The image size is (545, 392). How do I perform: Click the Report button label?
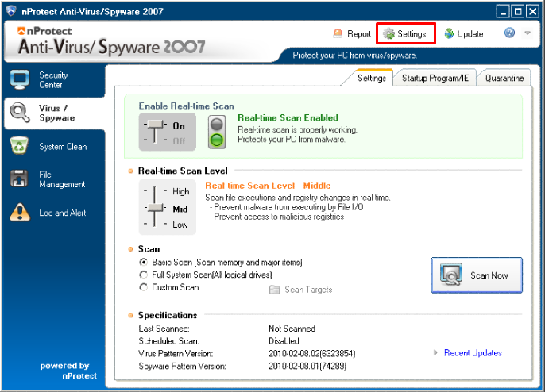tap(359, 33)
